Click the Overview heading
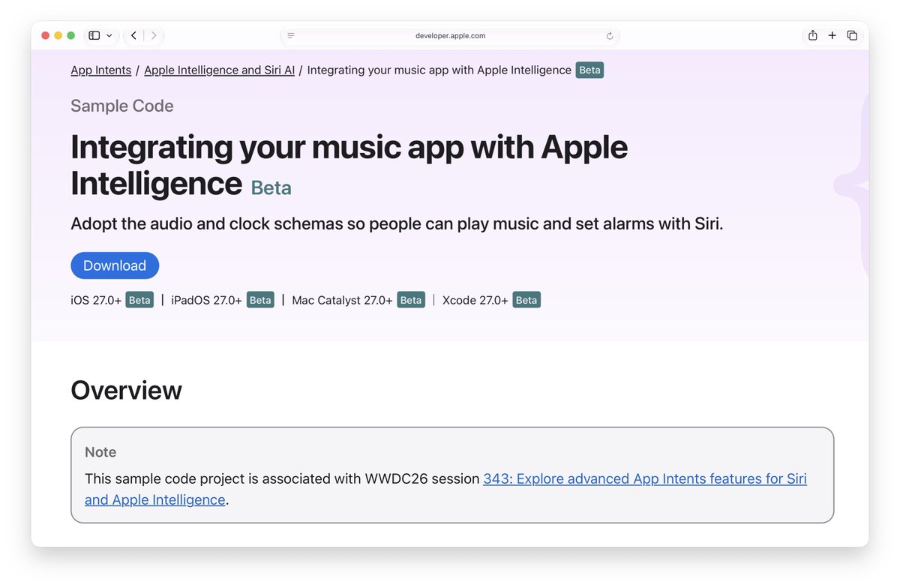Image resolution: width=900 pixels, height=588 pixels. click(126, 390)
